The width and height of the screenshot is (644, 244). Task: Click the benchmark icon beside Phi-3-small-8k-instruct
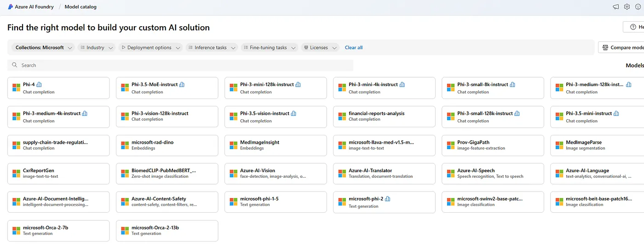[x=512, y=85]
